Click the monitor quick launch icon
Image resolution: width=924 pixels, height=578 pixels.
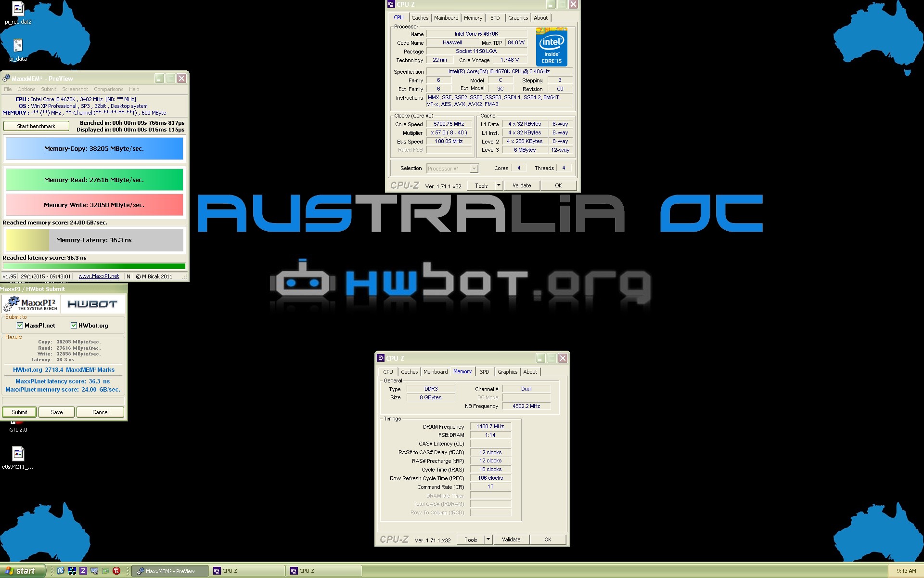click(x=94, y=571)
